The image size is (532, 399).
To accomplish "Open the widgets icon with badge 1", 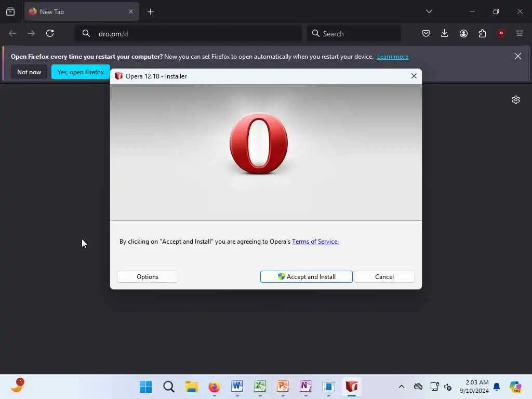I will click(17, 386).
